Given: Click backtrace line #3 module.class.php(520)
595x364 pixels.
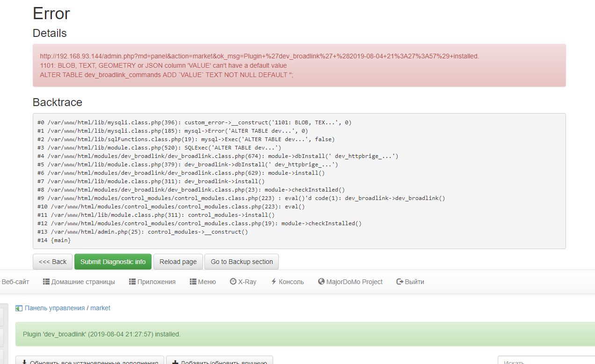Looking at the screenshot, I should point(160,148).
